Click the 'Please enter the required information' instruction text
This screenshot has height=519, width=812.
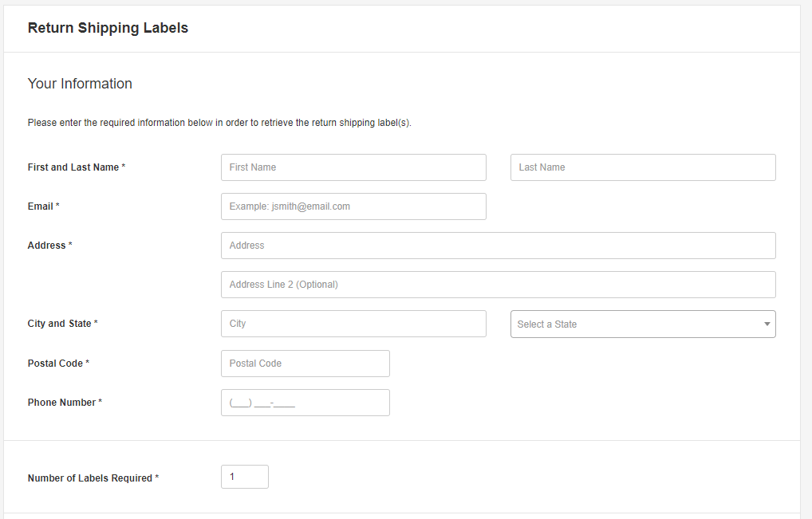coord(219,123)
